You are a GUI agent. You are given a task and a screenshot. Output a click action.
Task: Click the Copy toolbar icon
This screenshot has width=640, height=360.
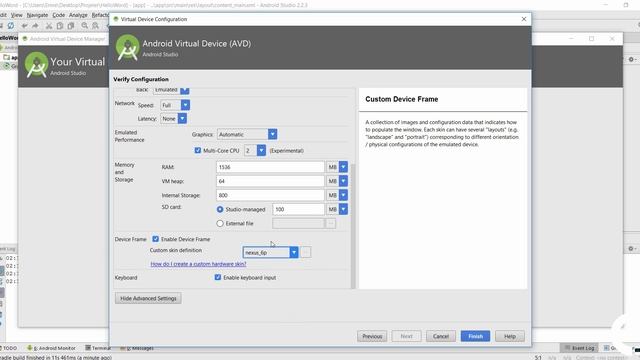tap(60, 26)
